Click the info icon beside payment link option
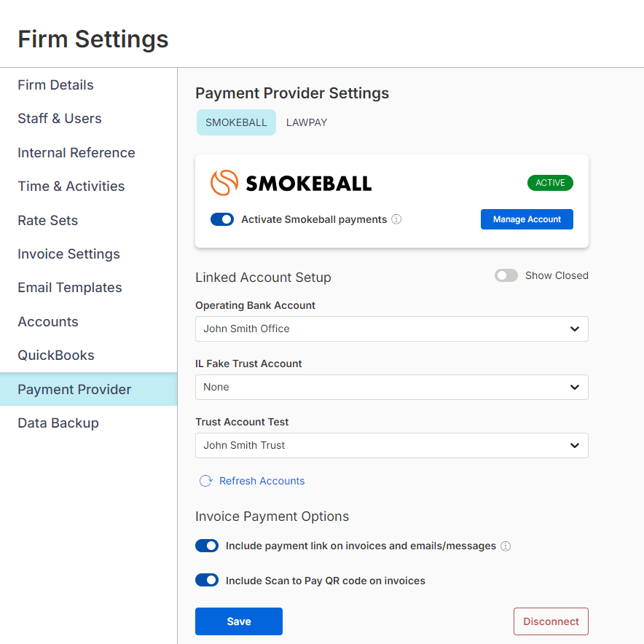Viewport: 644px width, 644px height. pyautogui.click(x=506, y=546)
